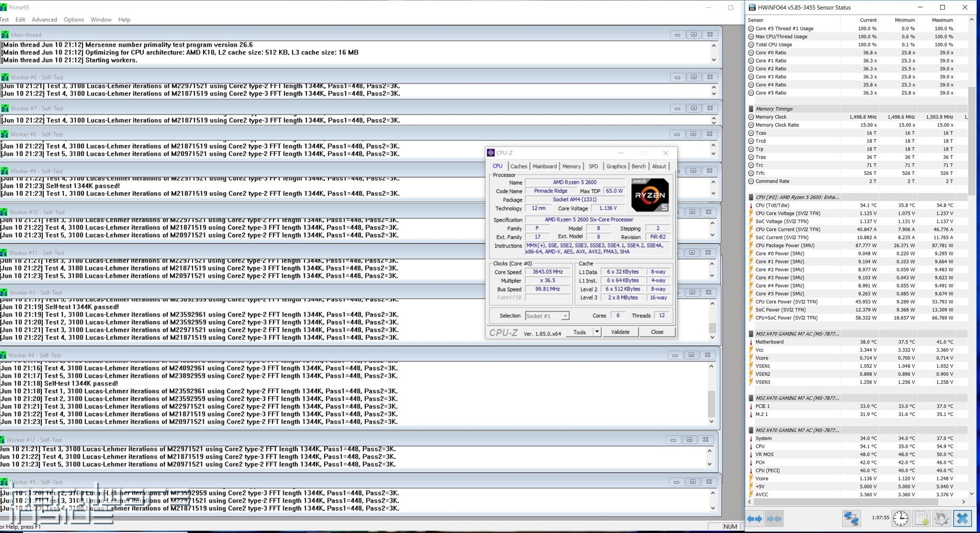Click the HWiNFO clock reset-timer icon
The image size is (980, 533).
pyautogui.click(x=901, y=519)
